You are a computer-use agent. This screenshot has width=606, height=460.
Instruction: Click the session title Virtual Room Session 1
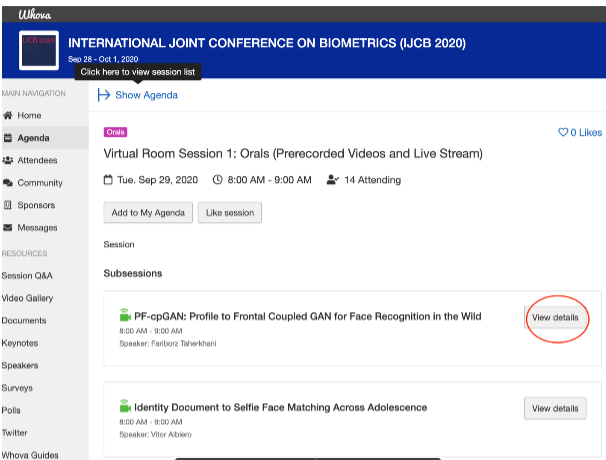(x=293, y=153)
